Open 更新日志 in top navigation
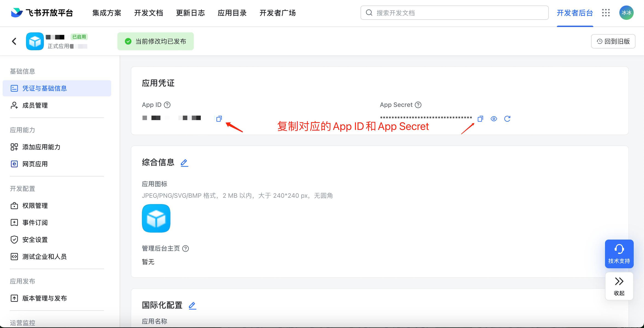644x328 pixels. (190, 13)
